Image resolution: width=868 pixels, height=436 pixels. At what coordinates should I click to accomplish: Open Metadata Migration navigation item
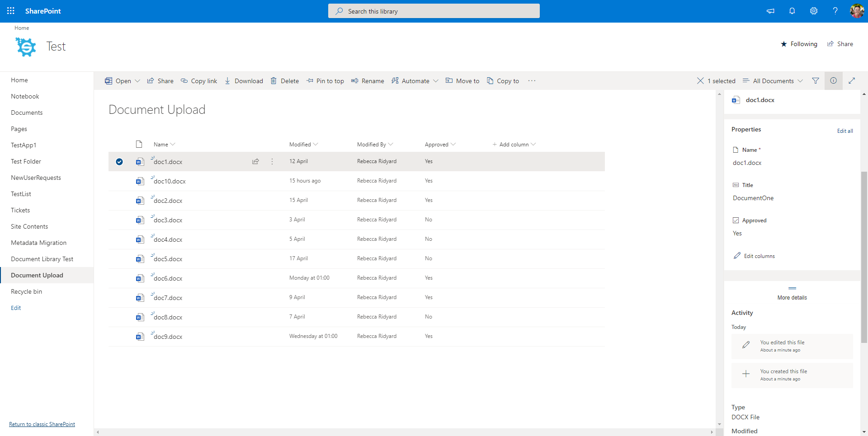tap(38, 243)
